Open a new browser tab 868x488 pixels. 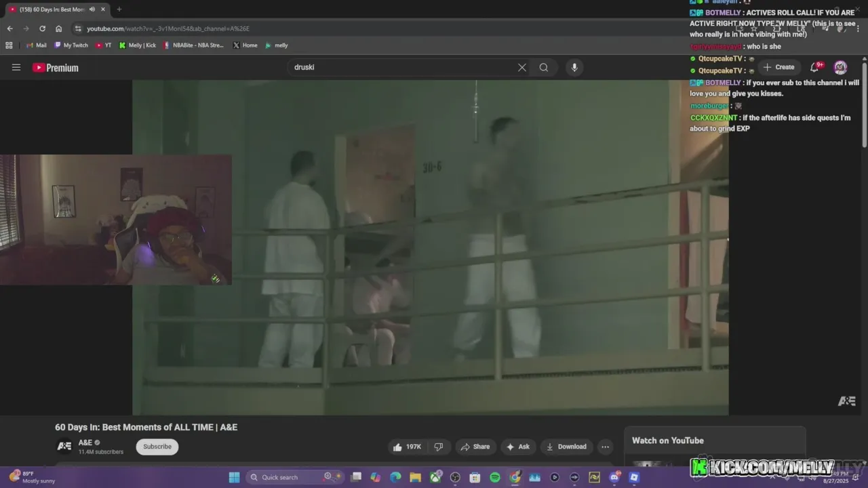(x=119, y=9)
